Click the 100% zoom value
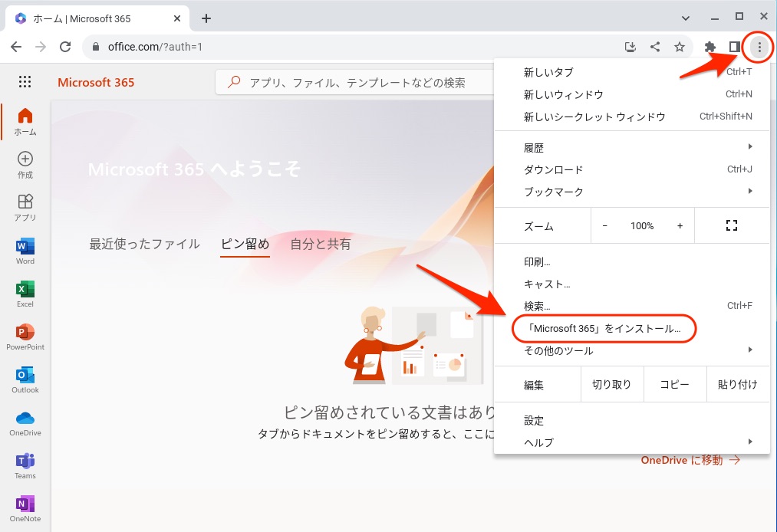777x532 pixels. (x=642, y=226)
